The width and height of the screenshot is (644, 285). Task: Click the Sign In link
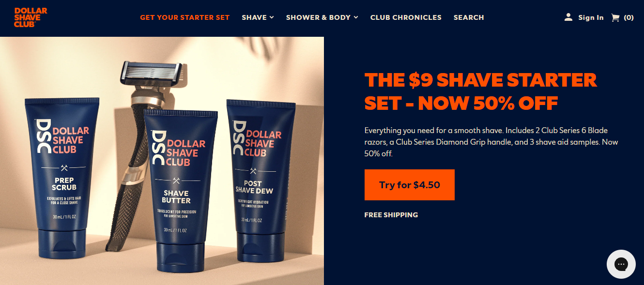[x=591, y=17]
